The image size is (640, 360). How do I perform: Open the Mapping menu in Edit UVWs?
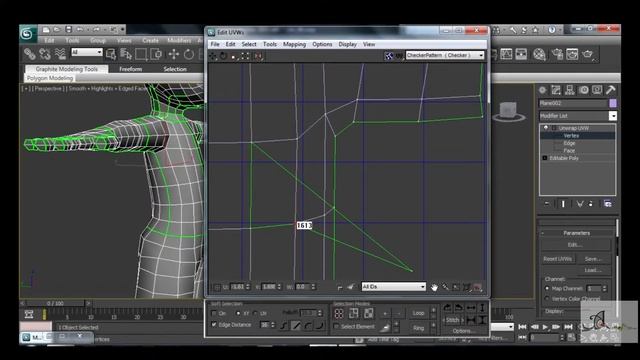[x=294, y=44]
